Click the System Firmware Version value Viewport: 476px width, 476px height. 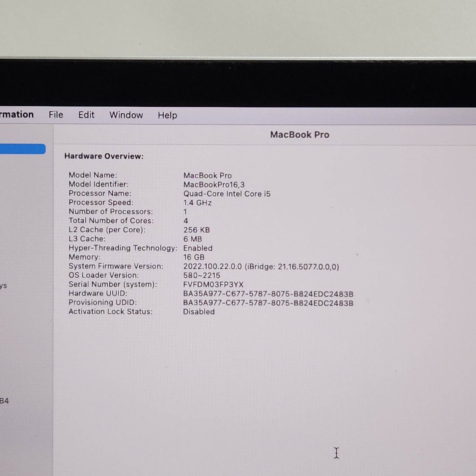pyautogui.click(x=261, y=266)
